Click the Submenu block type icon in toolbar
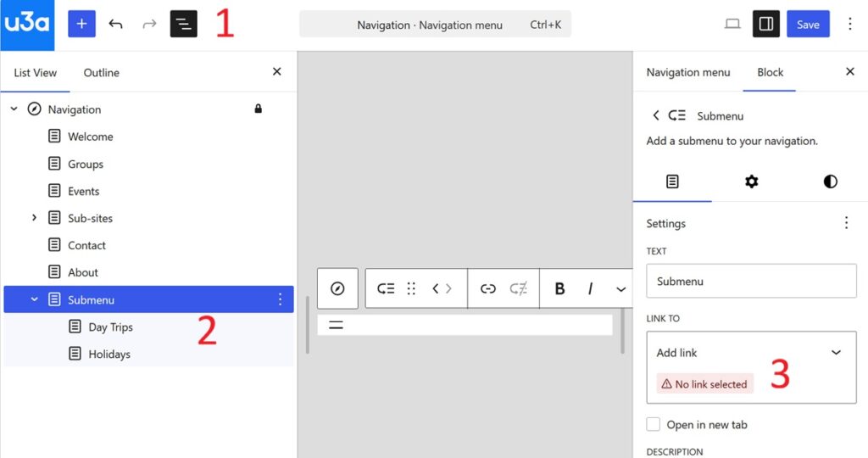868x458 pixels. (x=386, y=288)
